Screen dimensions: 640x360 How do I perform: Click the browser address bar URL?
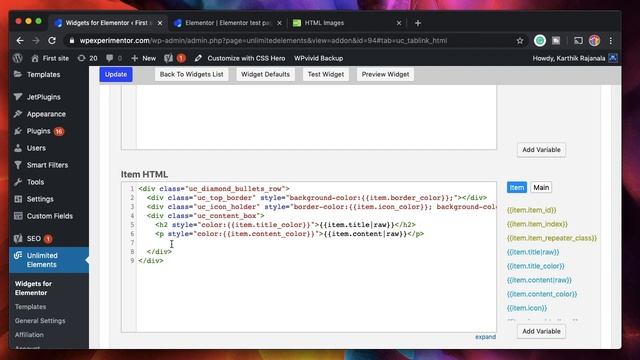(263, 40)
